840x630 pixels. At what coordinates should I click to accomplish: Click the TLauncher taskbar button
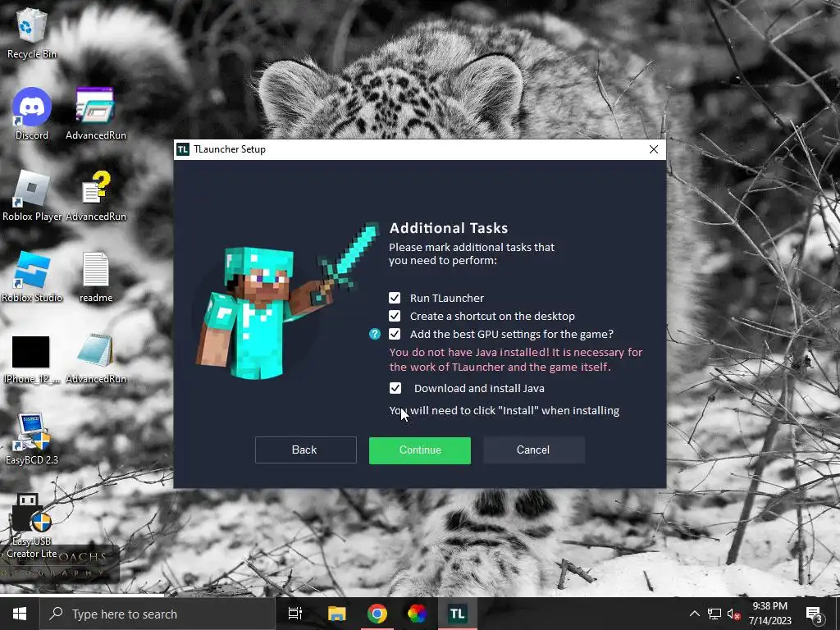457,614
